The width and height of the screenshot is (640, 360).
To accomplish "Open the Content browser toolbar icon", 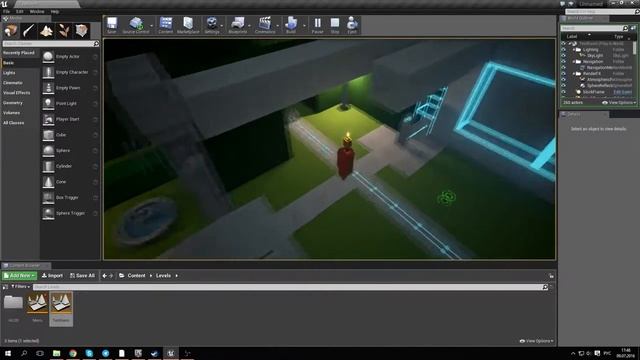I will point(166,25).
